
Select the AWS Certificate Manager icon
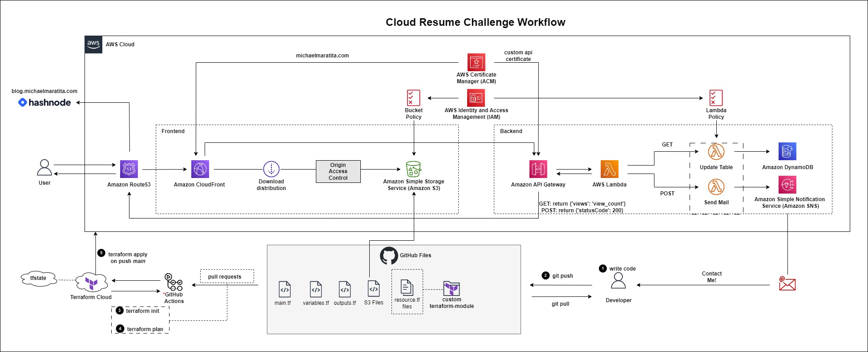point(476,62)
